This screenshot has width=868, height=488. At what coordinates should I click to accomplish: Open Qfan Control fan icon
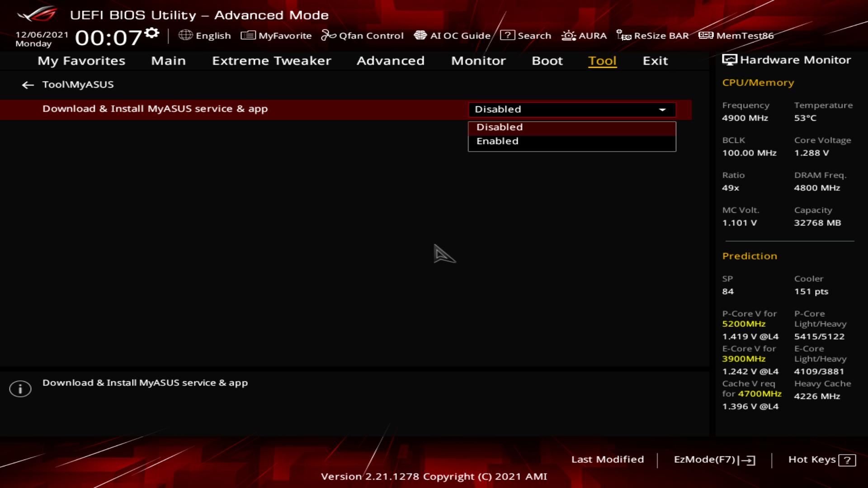pos(328,35)
